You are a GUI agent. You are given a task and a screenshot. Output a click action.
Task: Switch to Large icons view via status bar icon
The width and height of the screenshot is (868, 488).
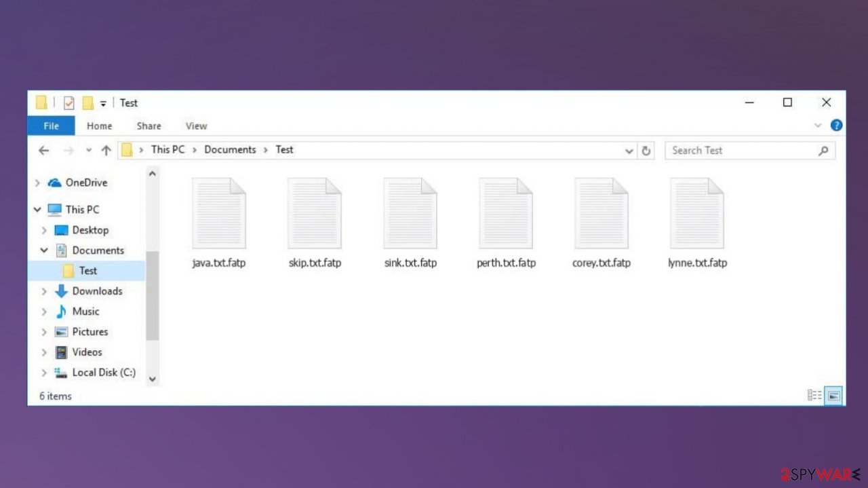pos(833,395)
